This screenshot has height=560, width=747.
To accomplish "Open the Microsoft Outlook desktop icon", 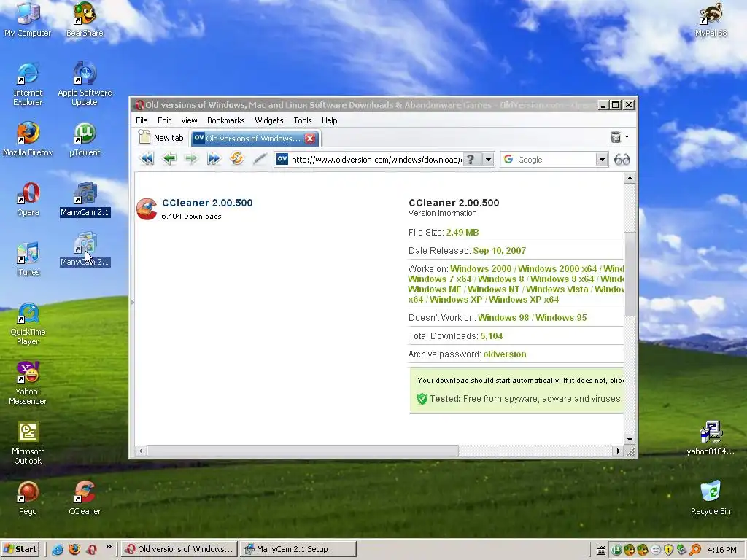I will pos(28,443).
